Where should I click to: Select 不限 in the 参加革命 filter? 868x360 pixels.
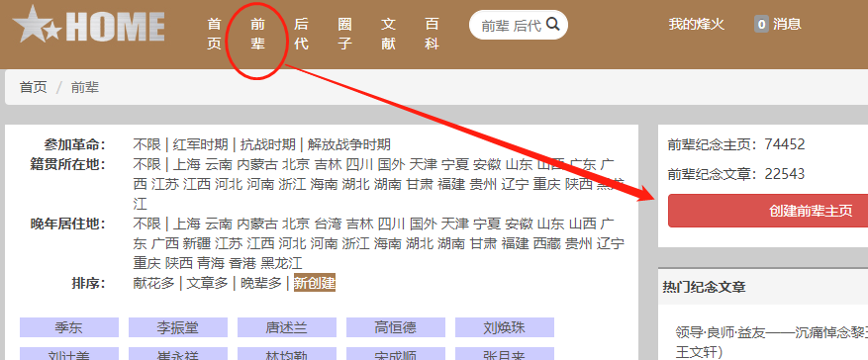coord(146,144)
